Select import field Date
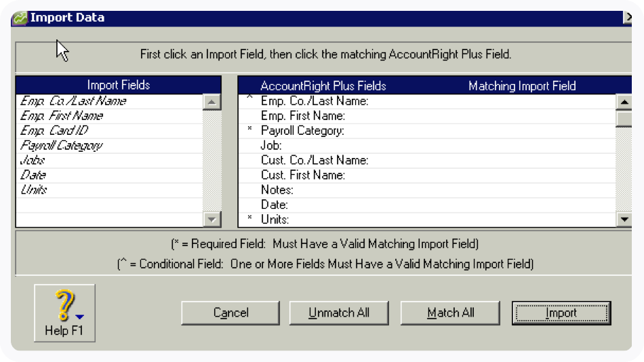The width and height of the screenshot is (644, 362). 110,175
